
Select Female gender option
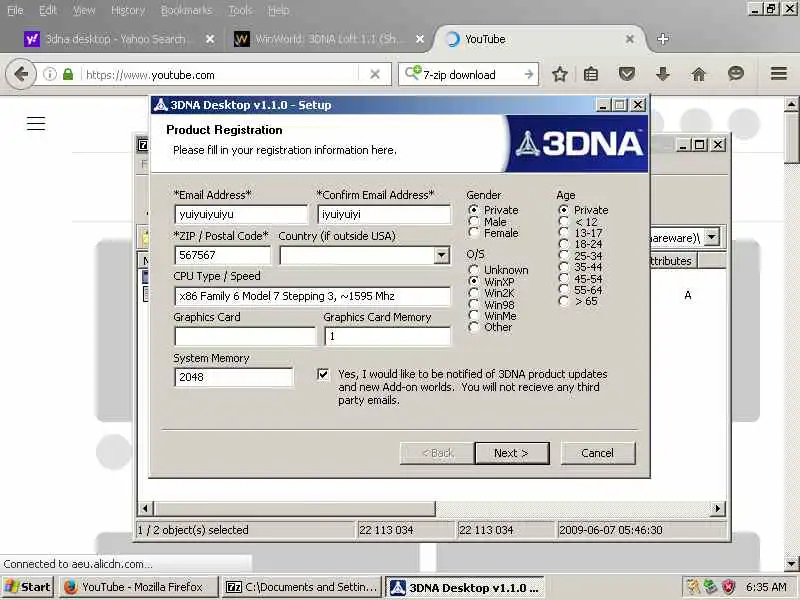click(x=474, y=233)
